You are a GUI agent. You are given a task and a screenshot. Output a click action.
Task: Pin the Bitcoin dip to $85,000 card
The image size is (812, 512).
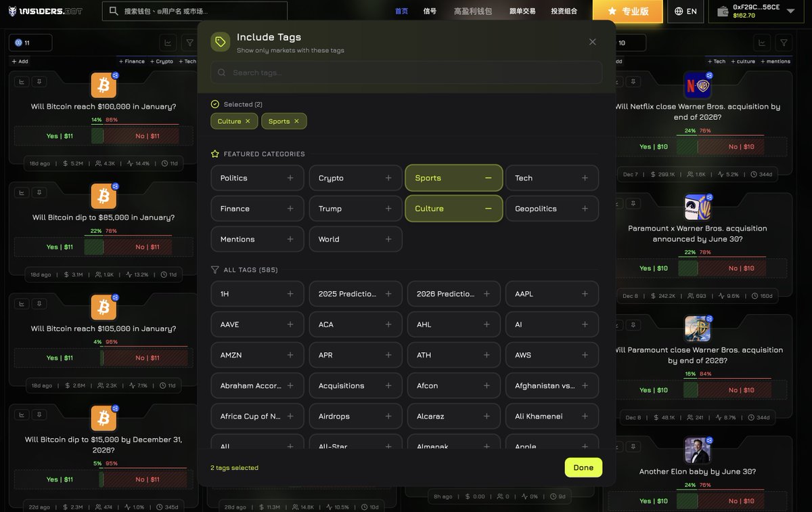point(39,192)
